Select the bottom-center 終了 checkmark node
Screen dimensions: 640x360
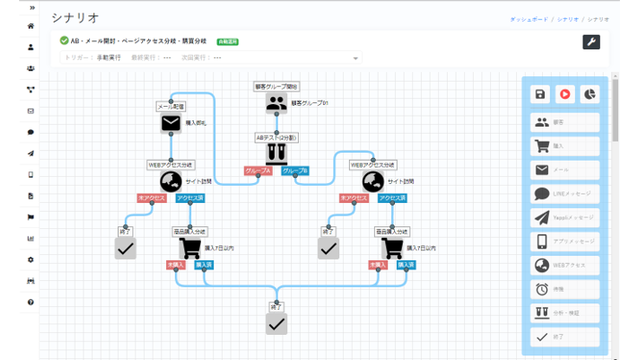click(276, 324)
